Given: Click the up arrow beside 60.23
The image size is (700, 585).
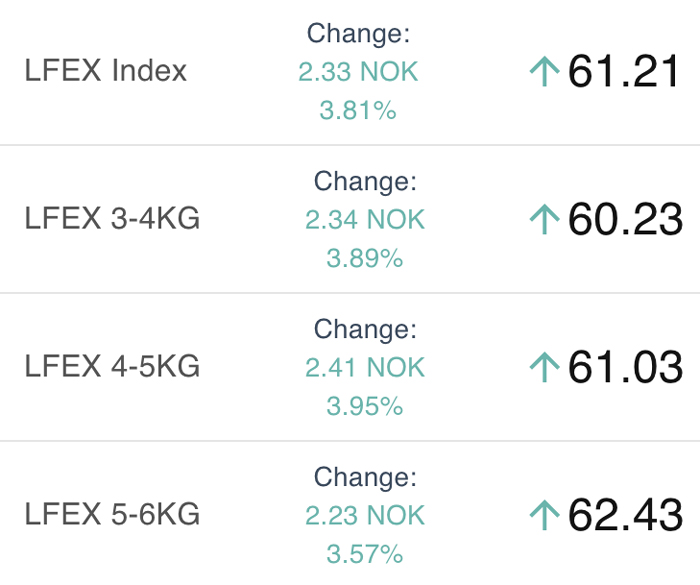Looking at the screenshot, I should tap(544, 219).
